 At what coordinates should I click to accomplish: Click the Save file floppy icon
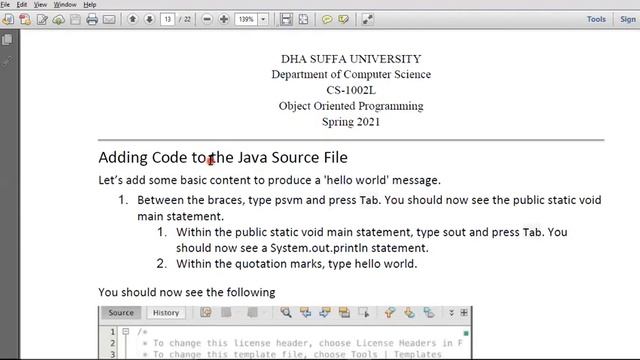pyautogui.click(x=75, y=19)
